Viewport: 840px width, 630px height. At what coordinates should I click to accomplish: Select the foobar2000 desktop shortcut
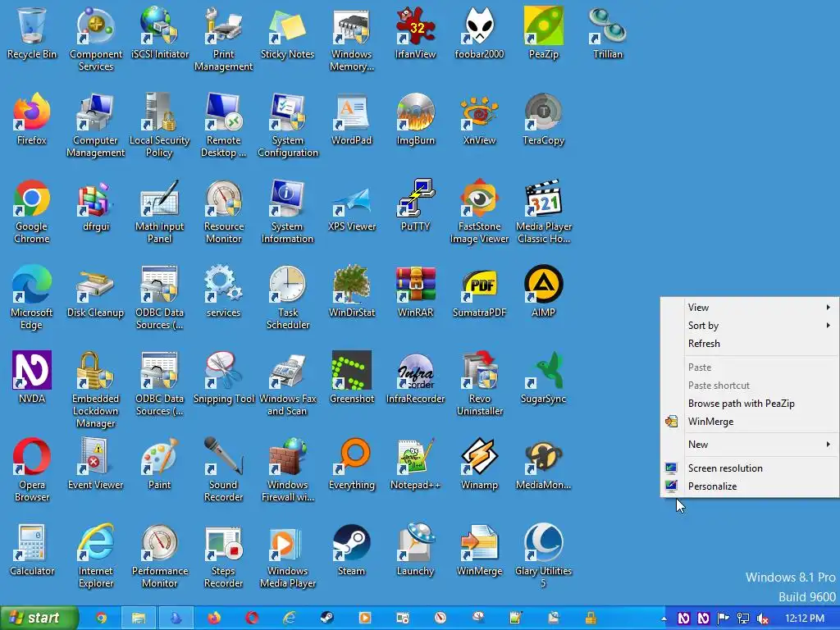[479, 33]
